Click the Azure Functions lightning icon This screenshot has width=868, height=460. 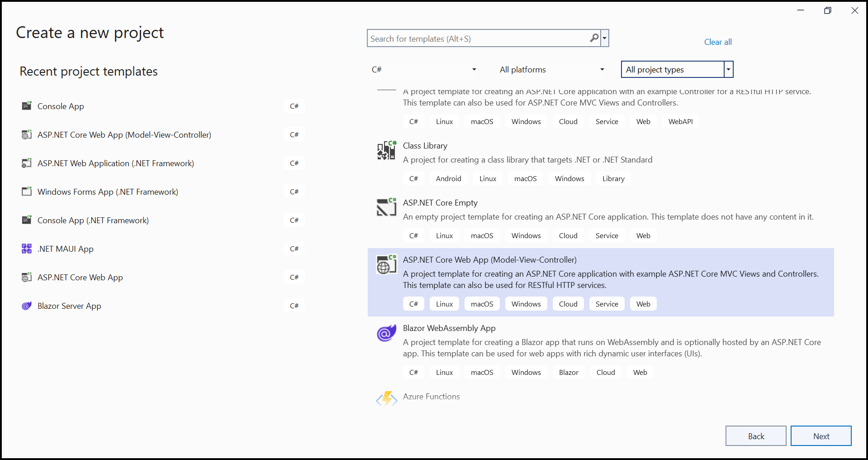386,398
